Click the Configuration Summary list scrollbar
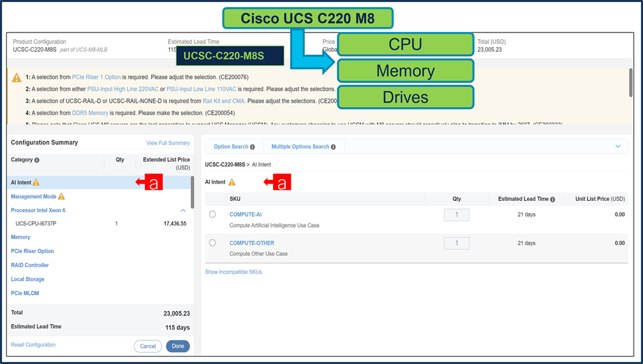643x364 pixels. click(x=193, y=193)
